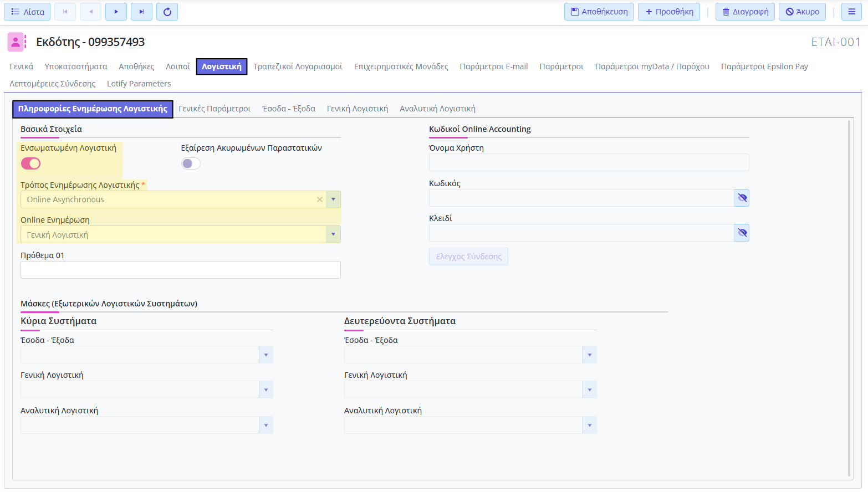This screenshot has width=868, height=492.
Task: Reveal the Κλειδί field with eye icon
Action: point(742,233)
